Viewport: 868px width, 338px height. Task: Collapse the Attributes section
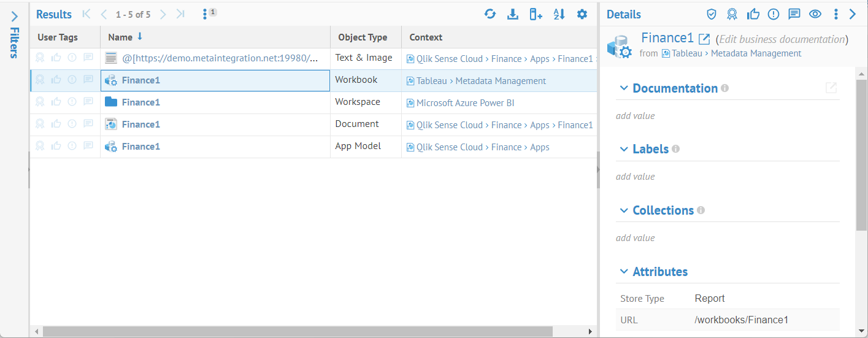click(x=624, y=272)
